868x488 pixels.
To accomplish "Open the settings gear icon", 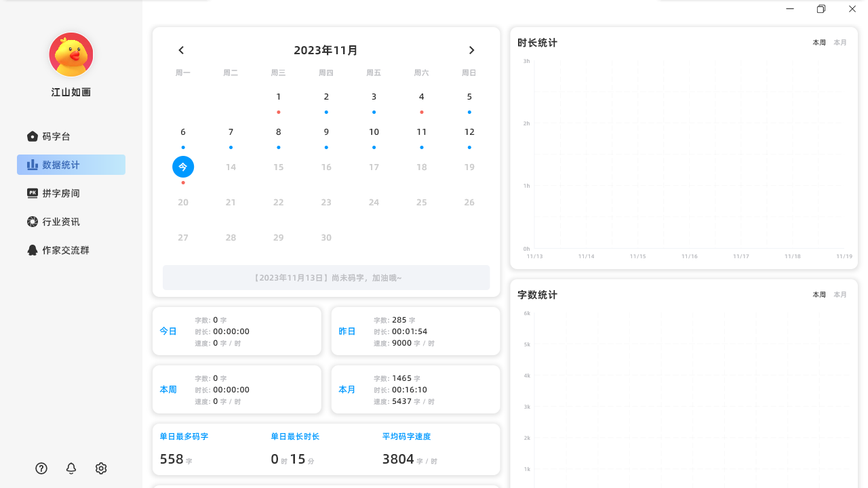I will coord(100,468).
